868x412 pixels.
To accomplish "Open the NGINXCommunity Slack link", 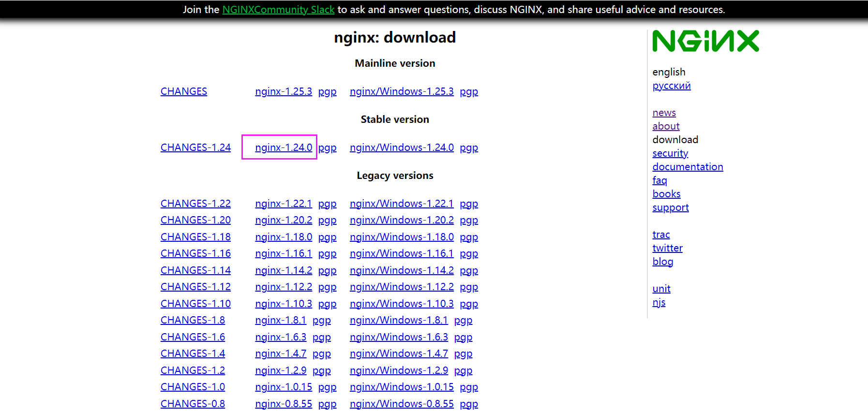I will 278,10.
